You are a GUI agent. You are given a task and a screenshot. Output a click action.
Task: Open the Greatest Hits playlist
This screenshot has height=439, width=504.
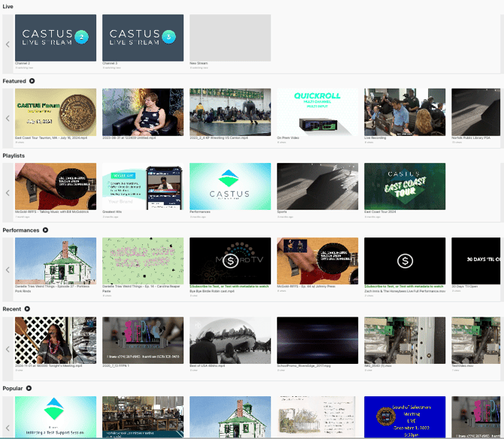(143, 186)
